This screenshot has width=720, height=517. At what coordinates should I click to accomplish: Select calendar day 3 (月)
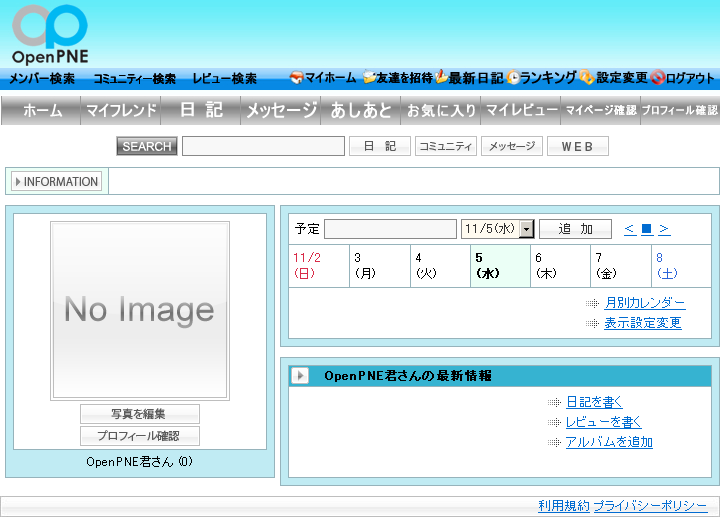380,266
